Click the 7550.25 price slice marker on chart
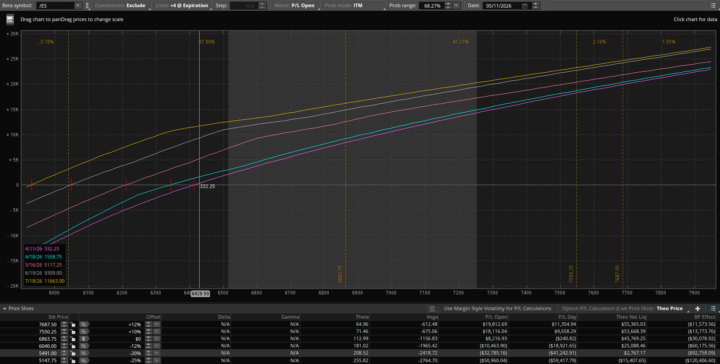This screenshot has width=720, height=364. (571, 274)
